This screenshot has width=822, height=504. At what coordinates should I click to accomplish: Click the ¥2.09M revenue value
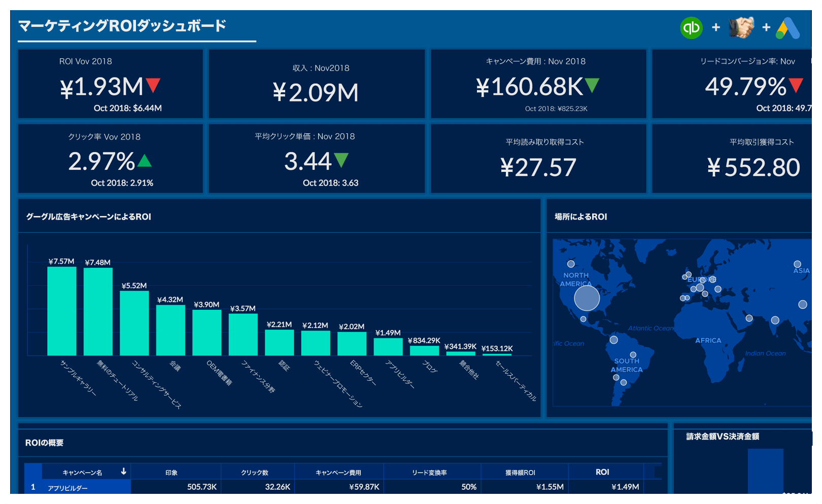[x=316, y=92]
